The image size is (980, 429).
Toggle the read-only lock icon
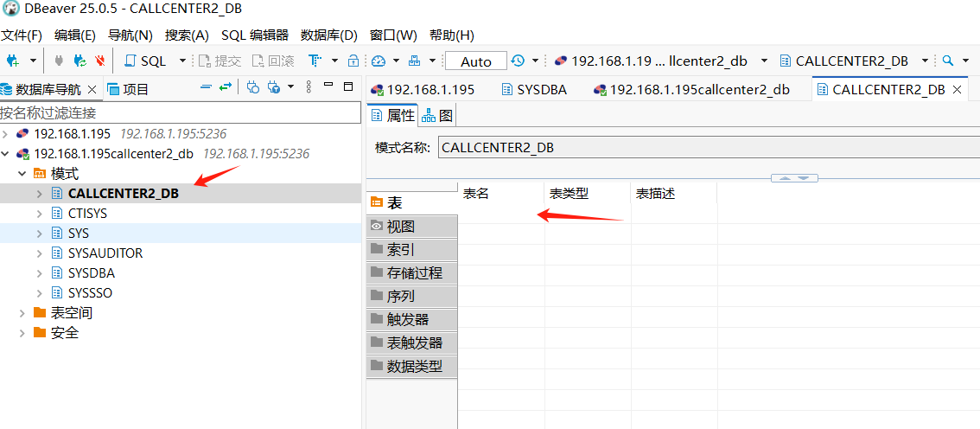[353, 61]
